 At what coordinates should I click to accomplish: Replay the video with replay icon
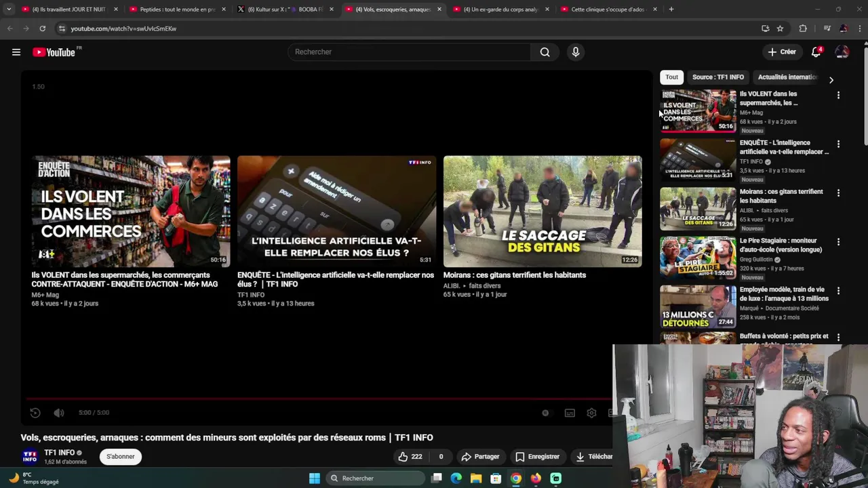click(35, 413)
